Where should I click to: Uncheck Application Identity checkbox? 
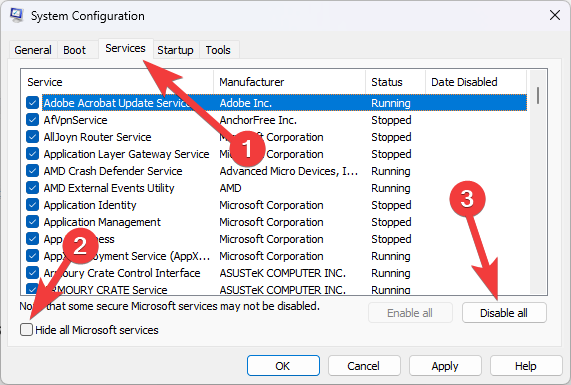(x=32, y=205)
